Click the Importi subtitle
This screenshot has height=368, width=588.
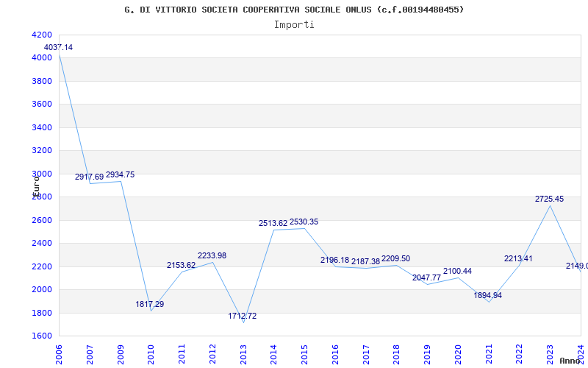coord(294,25)
